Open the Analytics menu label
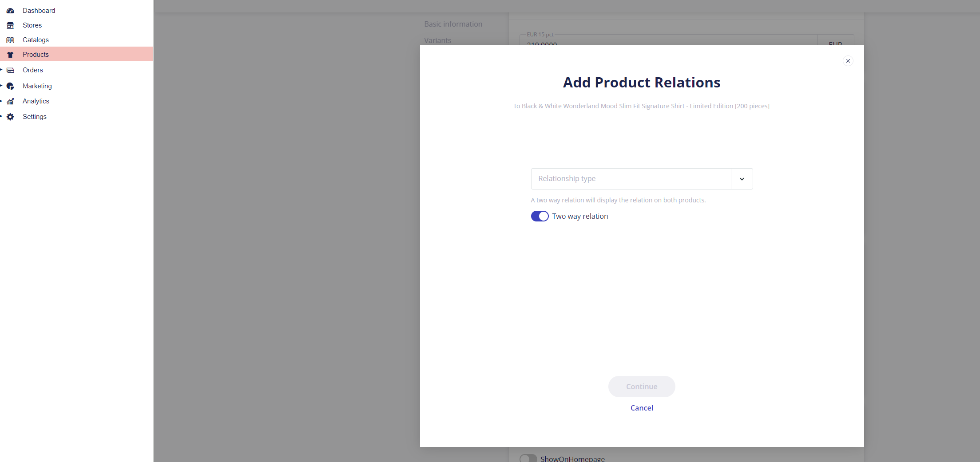Screen dimensions: 980x462 (36, 101)
